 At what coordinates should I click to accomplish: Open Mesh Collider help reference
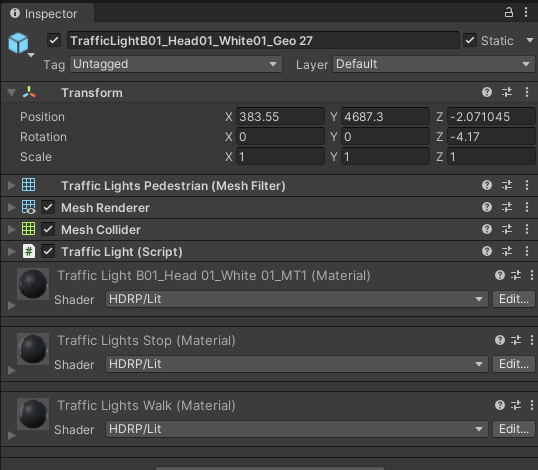click(x=487, y=229)
